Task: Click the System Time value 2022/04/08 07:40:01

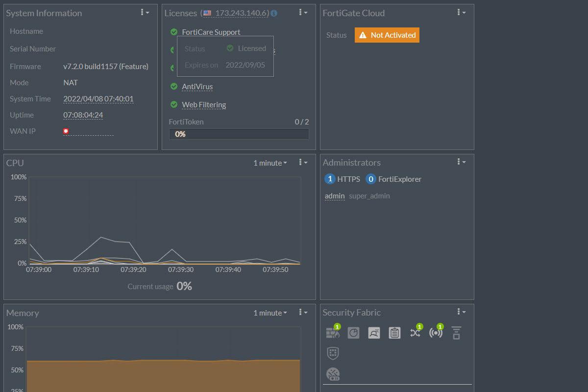Action: coord(98,99)
